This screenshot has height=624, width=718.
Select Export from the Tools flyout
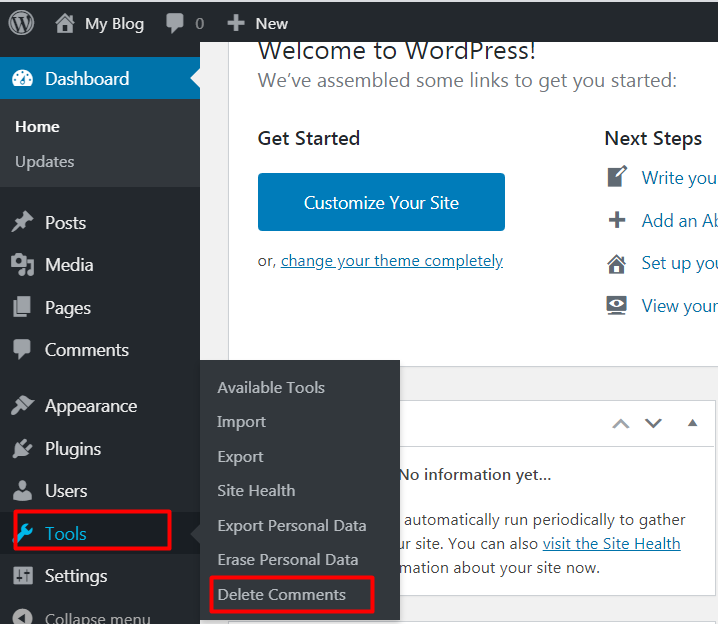[x=240, y=457]
